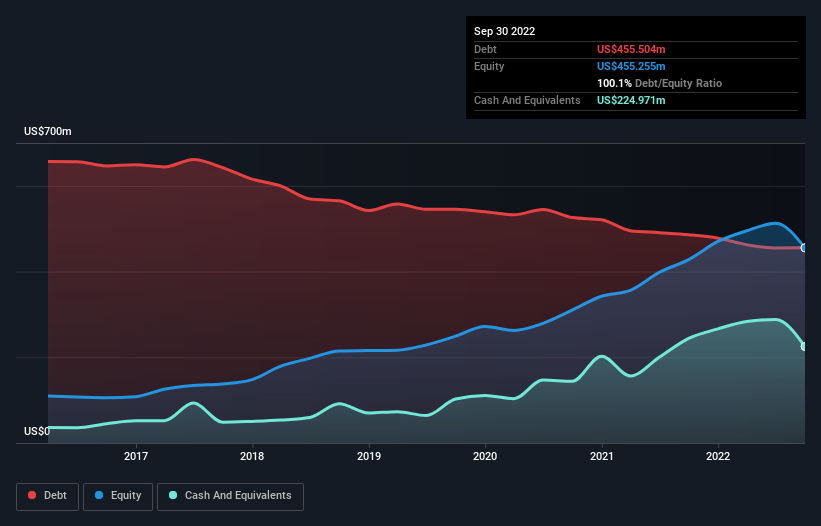This screenshot has height=526, width=821.
Task: Click the 2021 x-axis label
Action: (602, 456)
